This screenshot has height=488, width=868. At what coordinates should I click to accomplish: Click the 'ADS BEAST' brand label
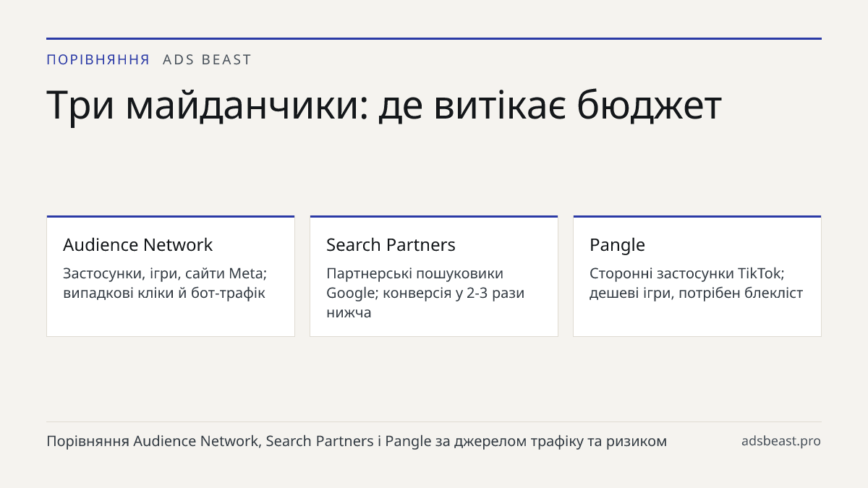tap(207, 60)
